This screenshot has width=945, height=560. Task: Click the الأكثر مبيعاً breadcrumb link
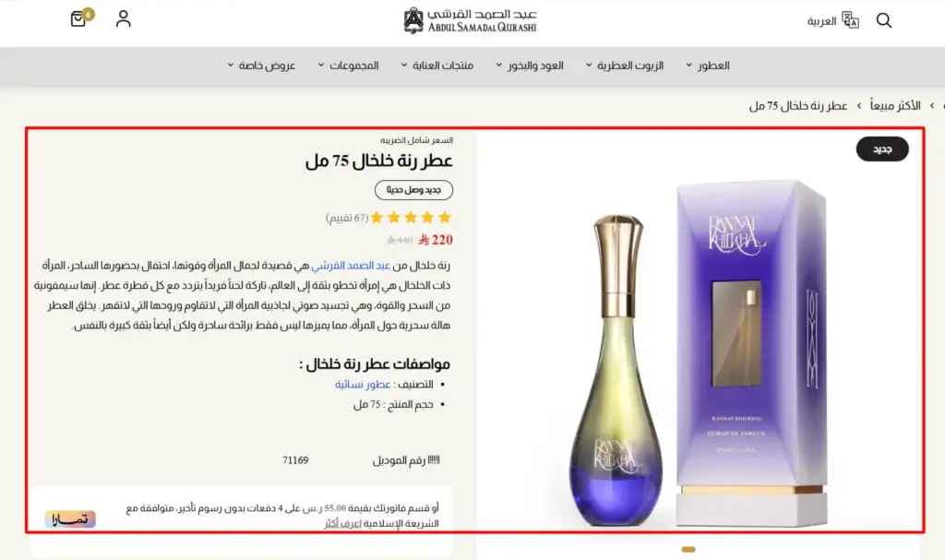[895, 105]
